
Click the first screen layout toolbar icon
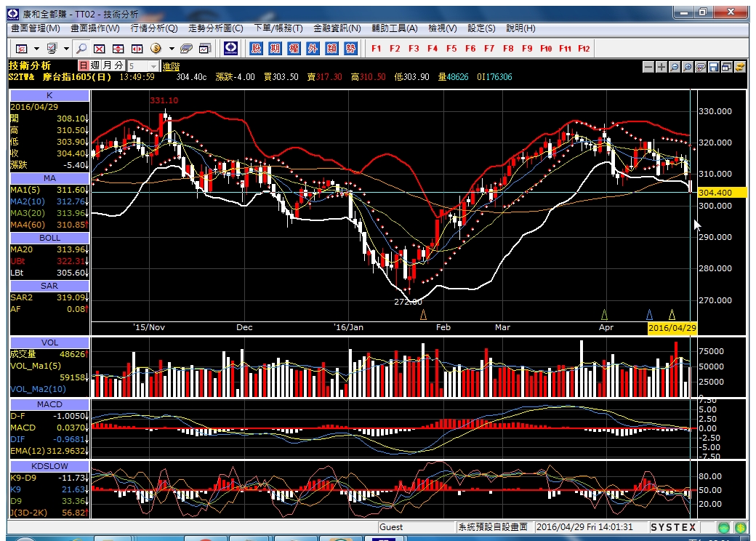(22, 48)
